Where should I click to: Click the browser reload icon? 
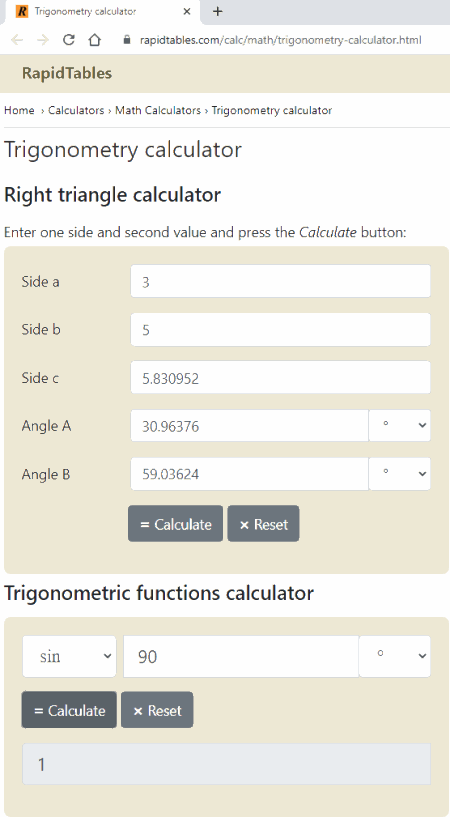tap(69, 40)
